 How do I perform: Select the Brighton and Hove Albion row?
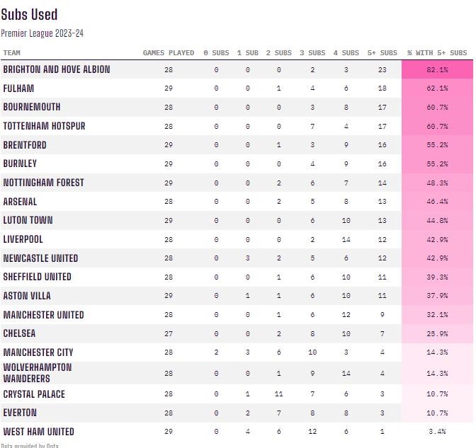coord(57,70)
